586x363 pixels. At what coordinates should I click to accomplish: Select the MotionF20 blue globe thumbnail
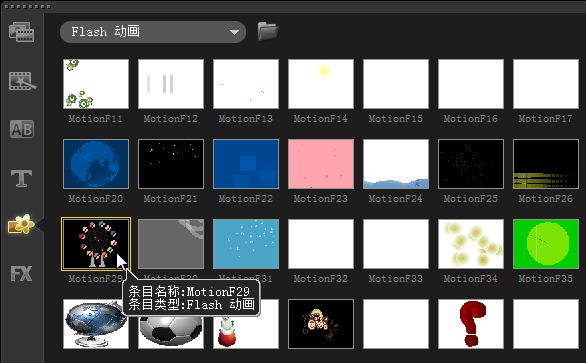coord(96,164)
